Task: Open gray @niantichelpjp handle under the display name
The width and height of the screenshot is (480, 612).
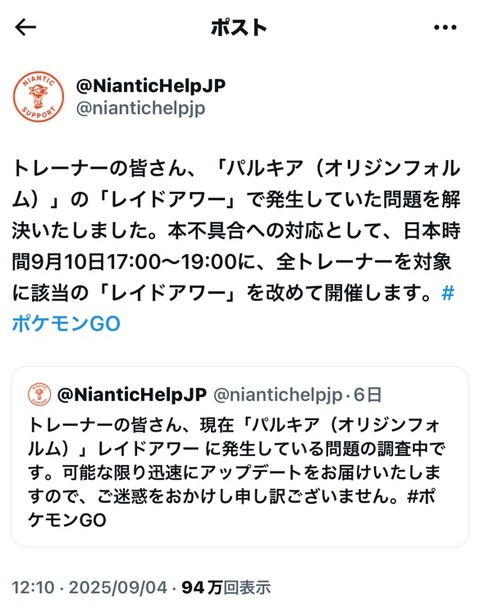Action: [140, 109]
